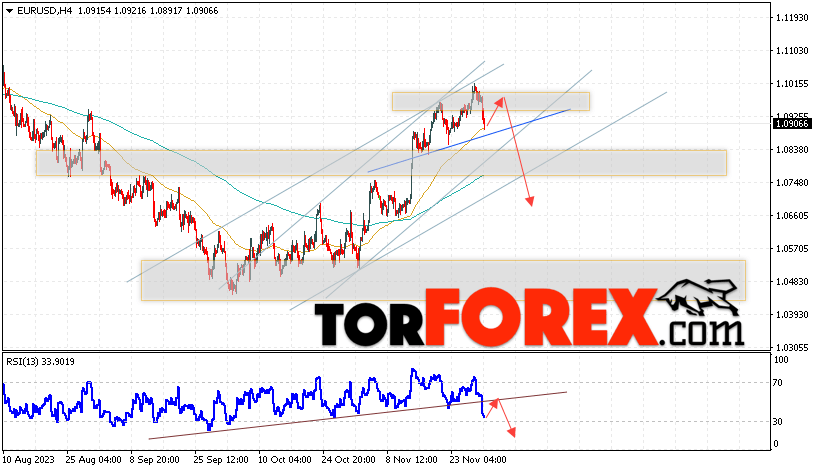Click the 1.07480 price axis label

pos(792,183)
